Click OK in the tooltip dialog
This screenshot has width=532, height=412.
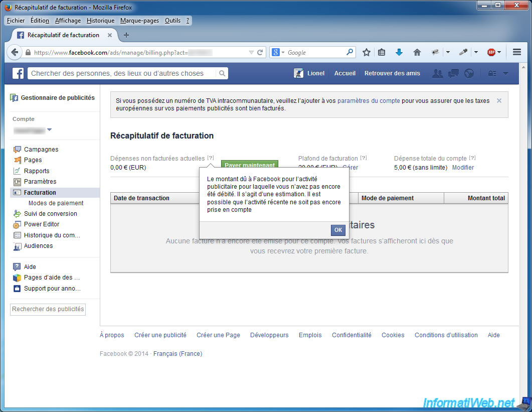[338, 230]
